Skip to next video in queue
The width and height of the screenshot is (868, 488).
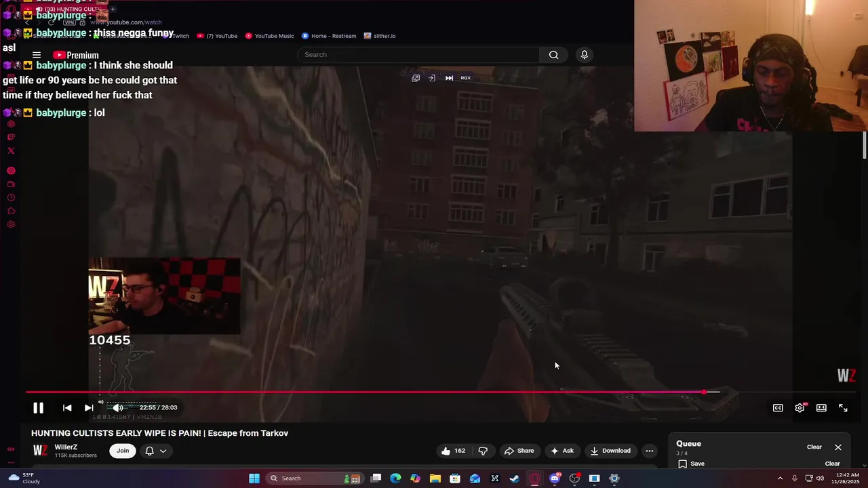(89, 407)
